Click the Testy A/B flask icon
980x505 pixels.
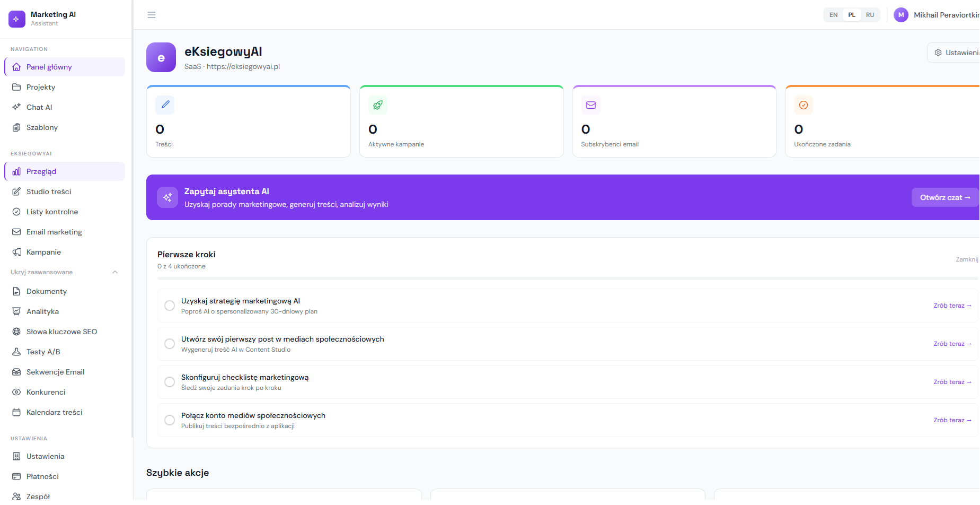click(16, 352)
